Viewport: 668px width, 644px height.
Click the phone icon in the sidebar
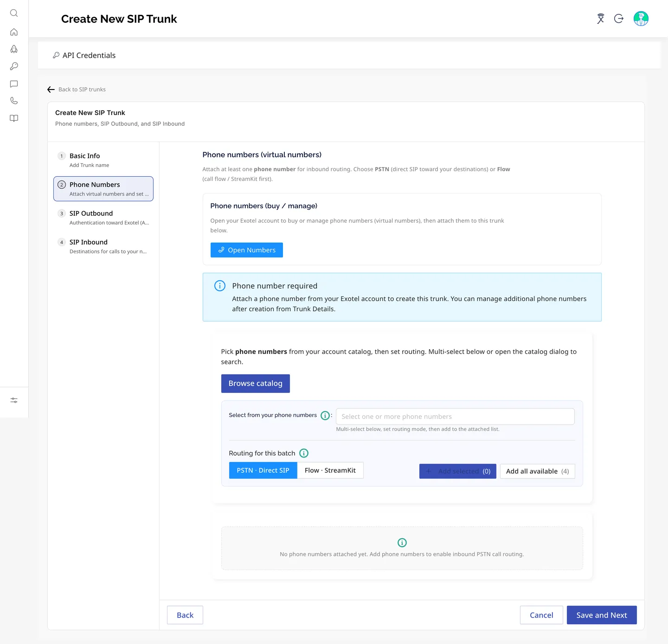tap(14, 101)
